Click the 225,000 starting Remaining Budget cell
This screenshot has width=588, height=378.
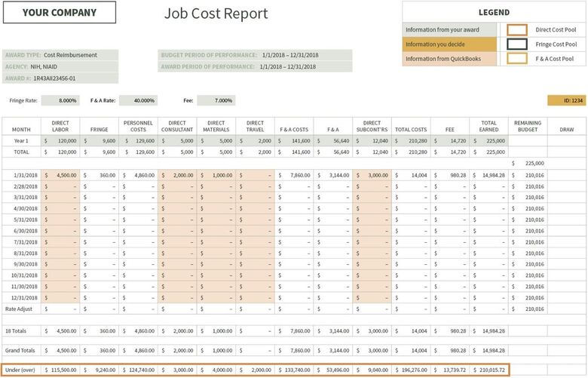coord(528,163)
